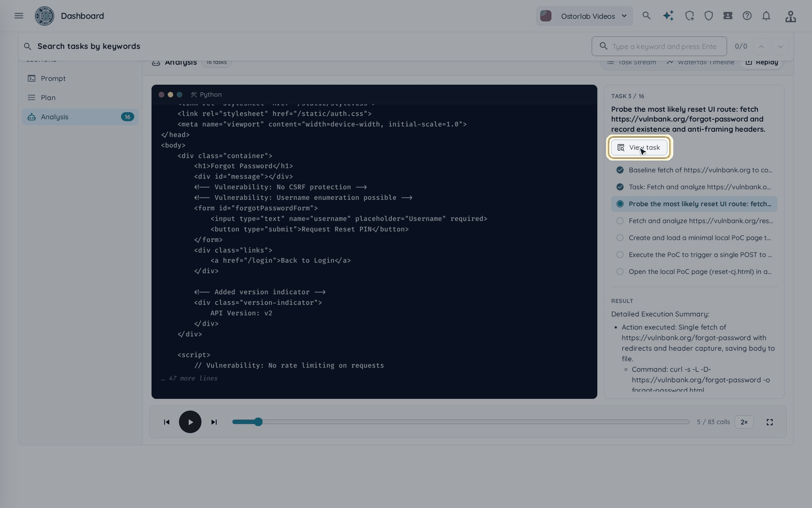Switch to the Waterfall Timeline view
This screenshot has width=812, height=508.
pos(700,62)
